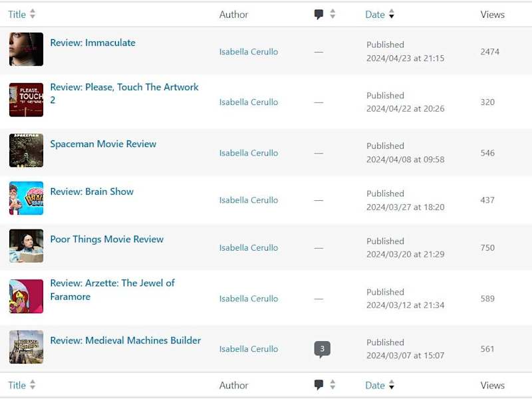
Task: Click the Title column header in footer
Action: tap(17, 385)
